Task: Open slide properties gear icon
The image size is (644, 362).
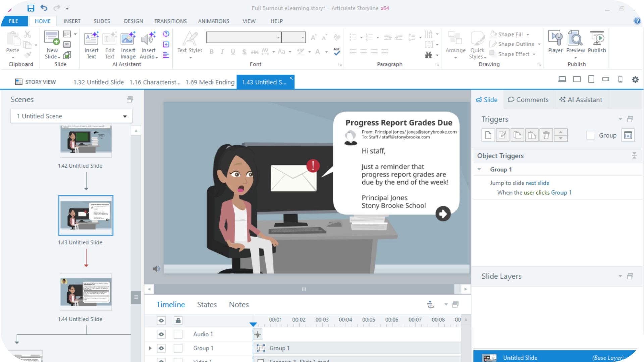Action: pos(635,80)
